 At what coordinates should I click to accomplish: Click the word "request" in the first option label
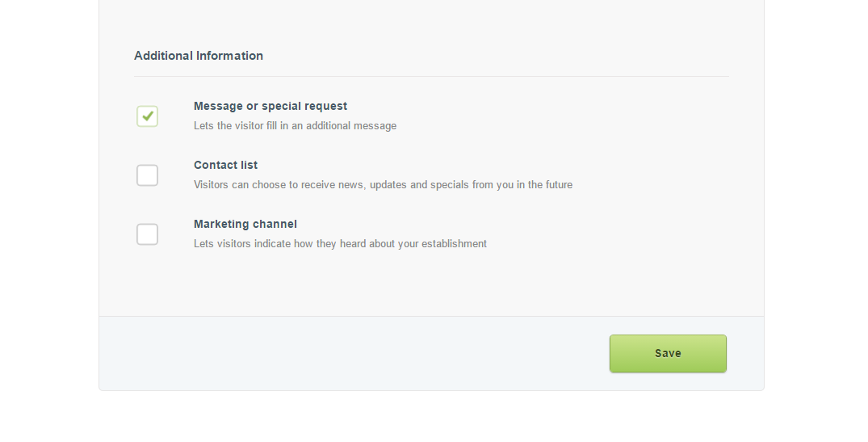point(326,106)
